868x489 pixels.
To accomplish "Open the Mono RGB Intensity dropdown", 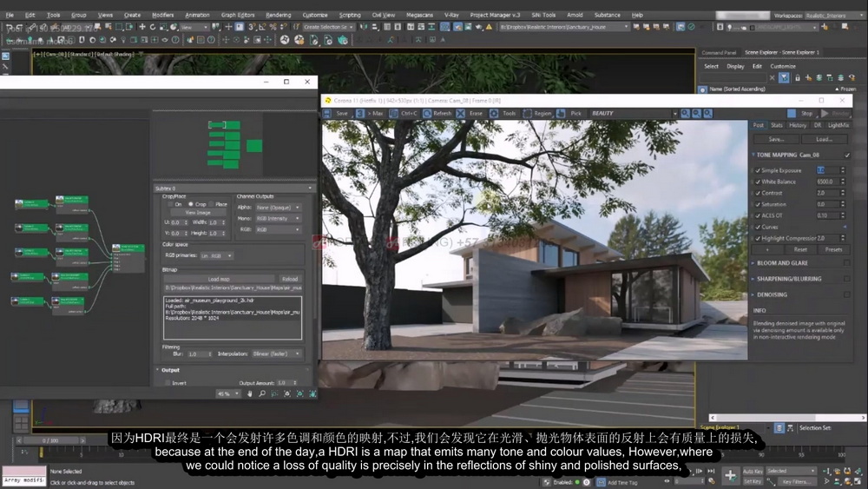I will pos(278,219).
